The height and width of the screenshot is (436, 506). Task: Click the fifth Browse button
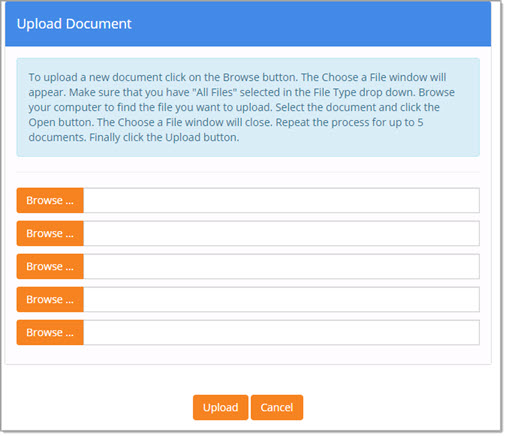coord(50,332)
